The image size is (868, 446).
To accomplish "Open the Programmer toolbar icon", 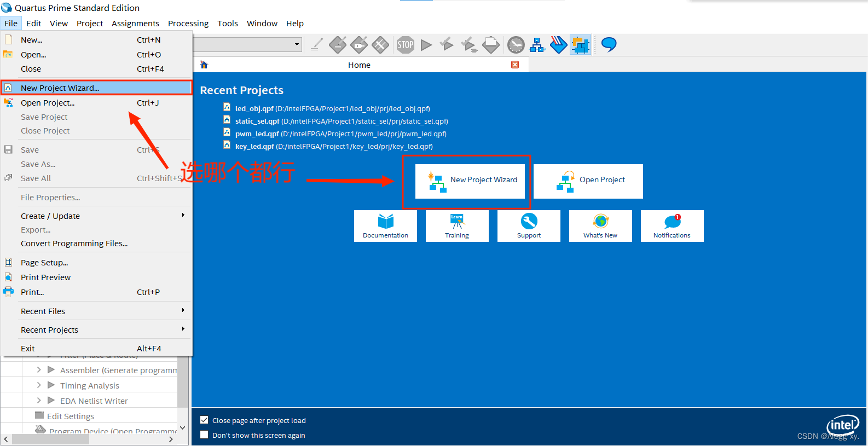I will point(559,45).
